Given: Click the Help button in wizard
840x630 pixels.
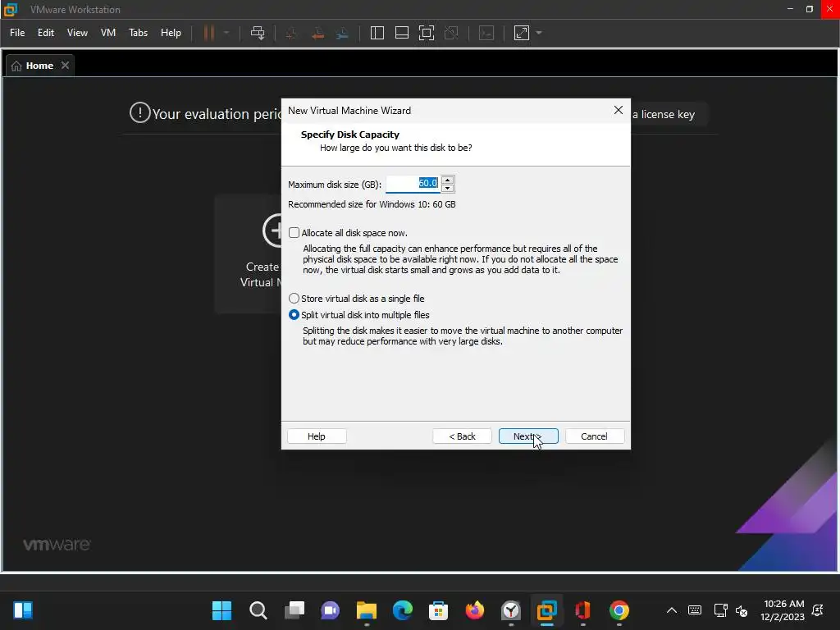Looking at the screenshot, I should point(317,436).
